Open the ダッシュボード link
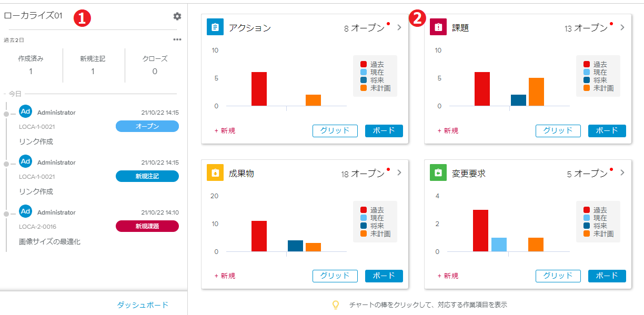The image size is (644, 315). point(143,305)
